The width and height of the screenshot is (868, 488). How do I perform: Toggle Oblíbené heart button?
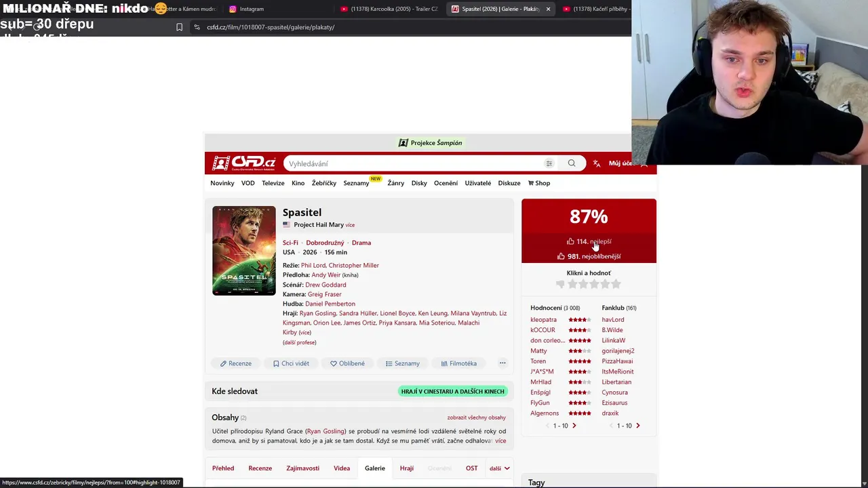tap(347, 363)
